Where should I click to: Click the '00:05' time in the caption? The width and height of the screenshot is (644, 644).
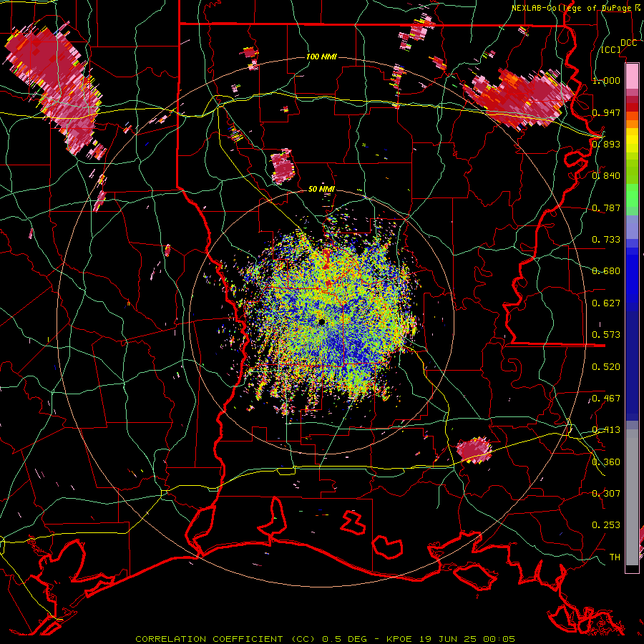click(499, 639)
